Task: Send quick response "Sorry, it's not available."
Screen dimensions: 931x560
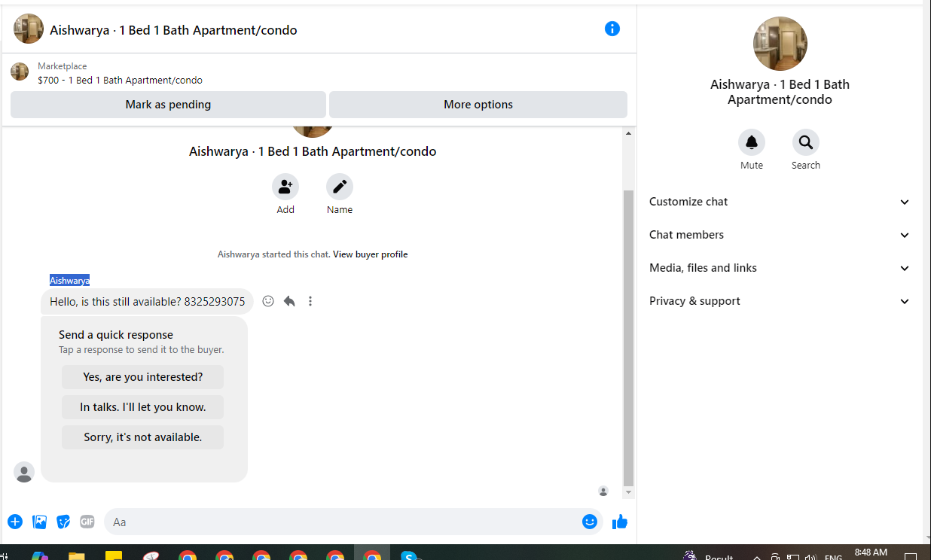Action: point(143,437)
